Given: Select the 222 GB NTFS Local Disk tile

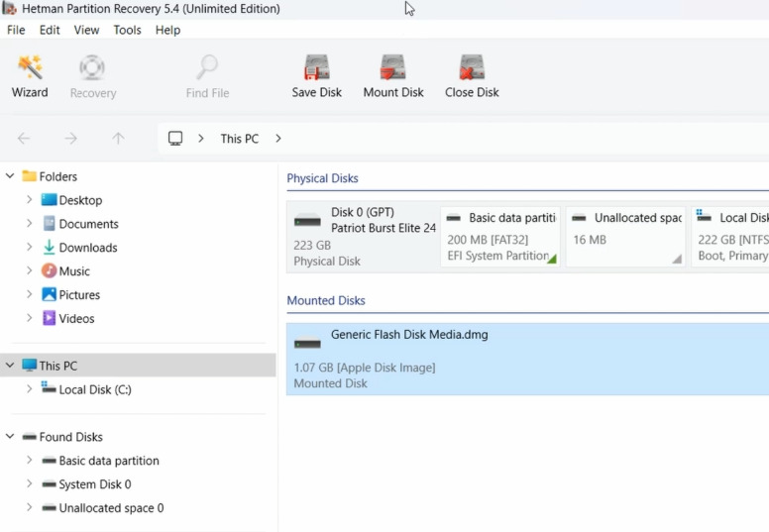Looking at the screenshot, I should point(730,237).
